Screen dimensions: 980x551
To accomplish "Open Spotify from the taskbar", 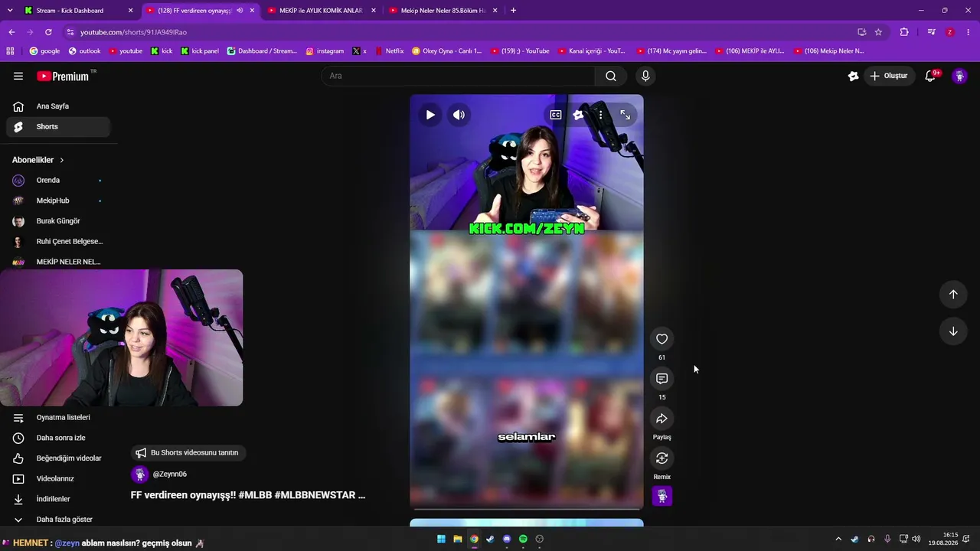I will [x=523, y=539].
